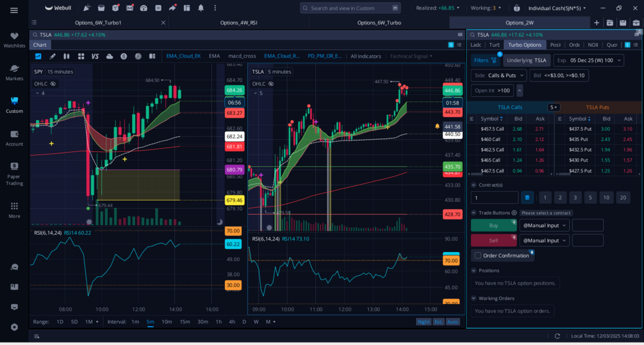
Task: Click the cloud icon in chart toolbar
Action: (x=109, y=56)
